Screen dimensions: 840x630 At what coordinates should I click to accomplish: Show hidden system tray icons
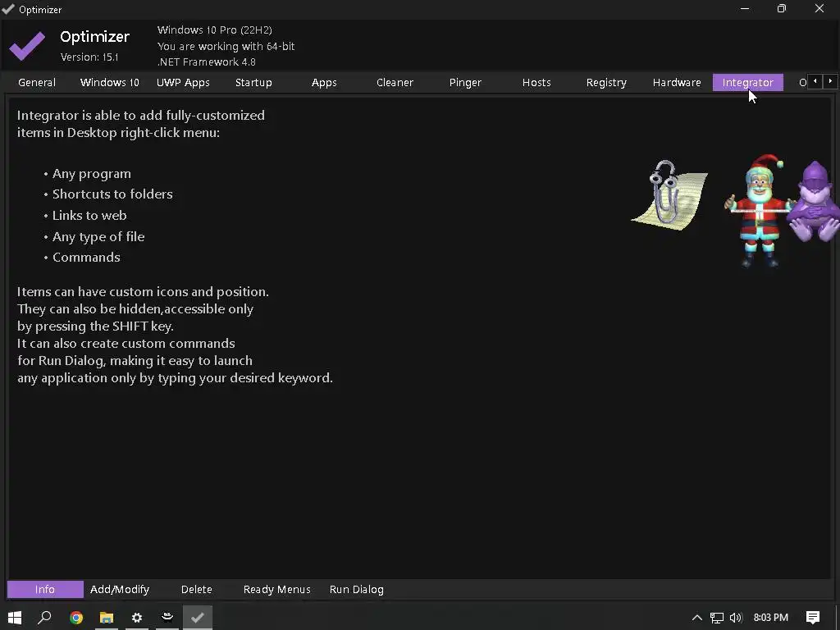point(697,618)
